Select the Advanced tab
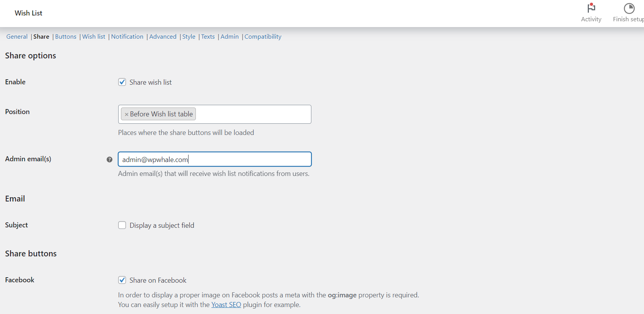 163,36
